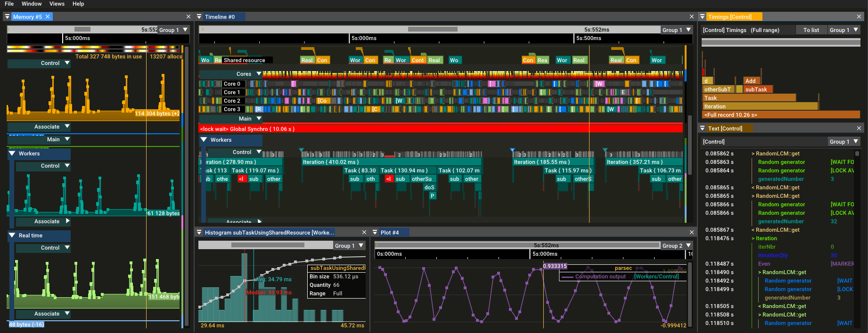The width and height of the screenshot is (868, 333).
Task: Close the Memory #5 tab with its X
Action: coord(48,16)
